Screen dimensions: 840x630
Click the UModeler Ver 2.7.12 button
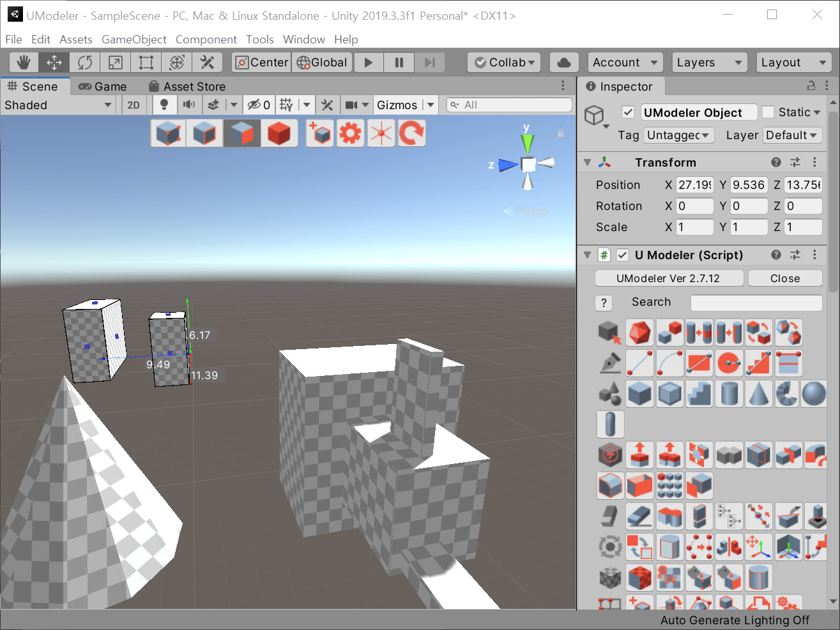tap(669, 278)
